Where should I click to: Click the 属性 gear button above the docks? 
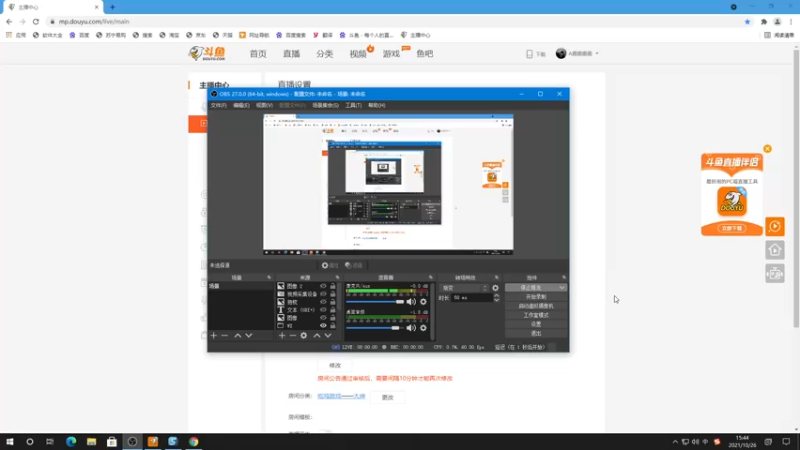(x=330, y=265)
